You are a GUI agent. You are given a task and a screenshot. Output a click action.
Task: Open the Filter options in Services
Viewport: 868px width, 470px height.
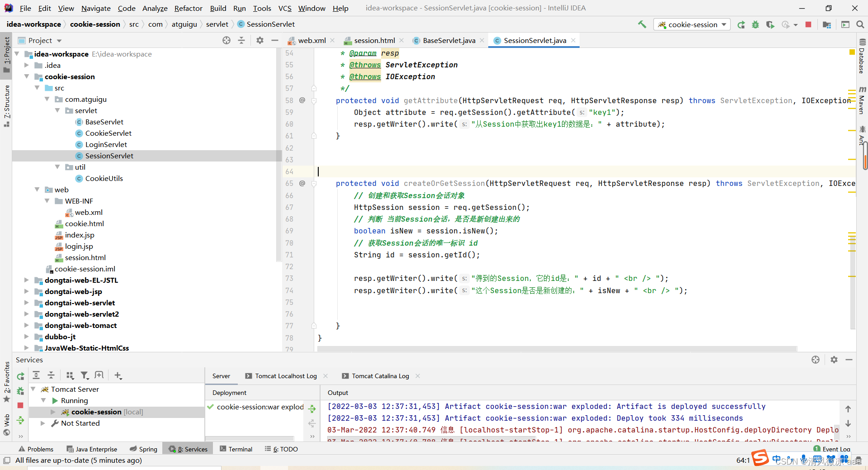85,375
